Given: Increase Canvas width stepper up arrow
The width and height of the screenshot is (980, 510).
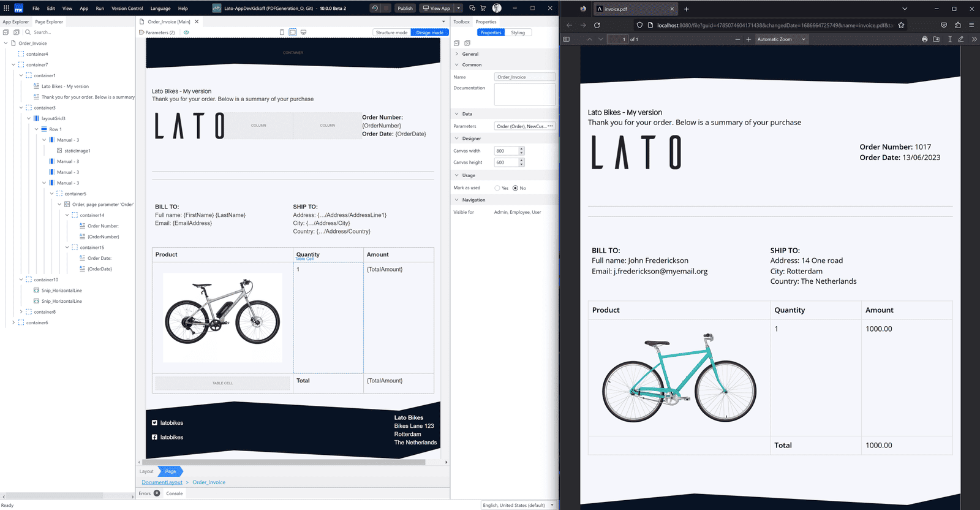Looking at the screenshot, I should 522,149.
